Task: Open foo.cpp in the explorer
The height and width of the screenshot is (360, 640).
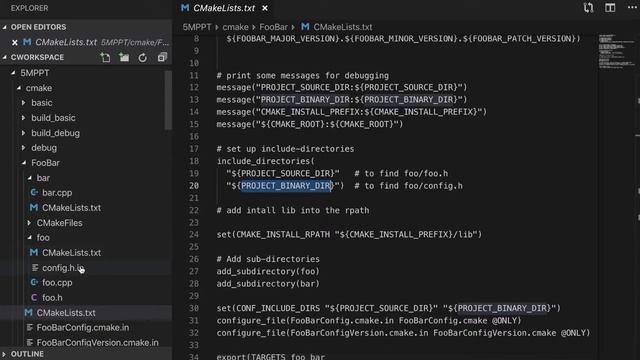Action: tap(57, 282)
